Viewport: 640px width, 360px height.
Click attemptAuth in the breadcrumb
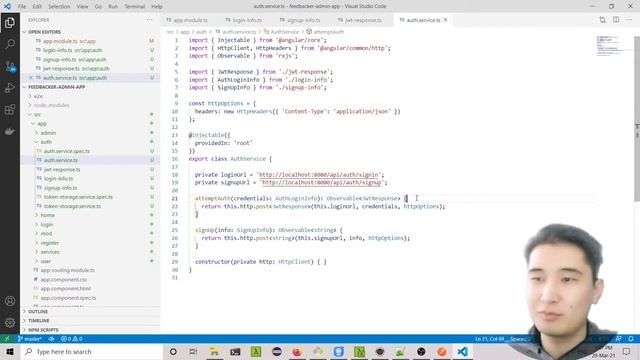pos(329,32)
